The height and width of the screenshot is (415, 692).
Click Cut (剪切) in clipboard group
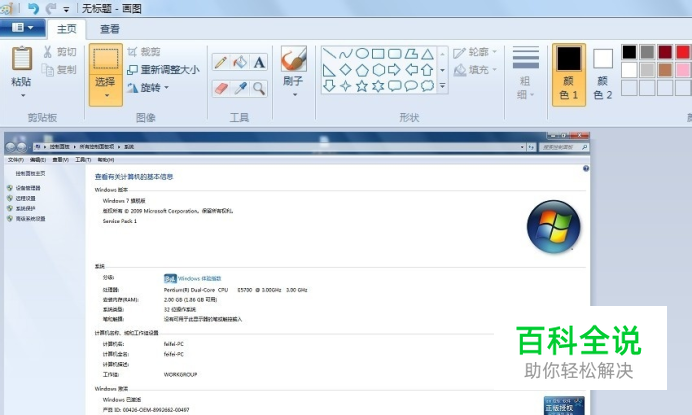[x=60, y=52]
